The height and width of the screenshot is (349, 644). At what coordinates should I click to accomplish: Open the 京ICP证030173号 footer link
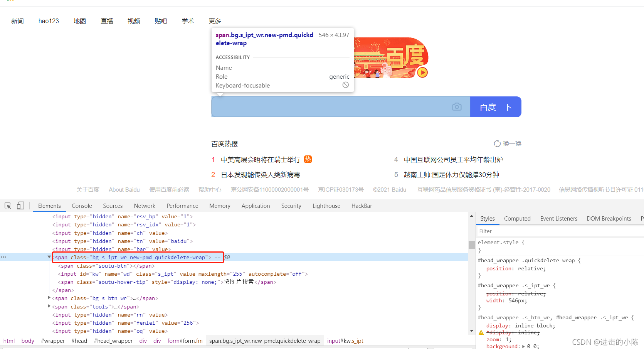coord(341,190)
